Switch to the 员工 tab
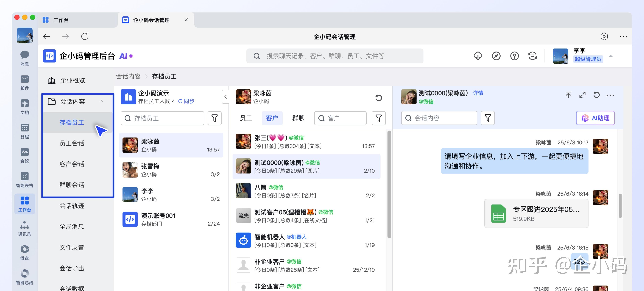 pyautogui.click(x=246, y=118)
